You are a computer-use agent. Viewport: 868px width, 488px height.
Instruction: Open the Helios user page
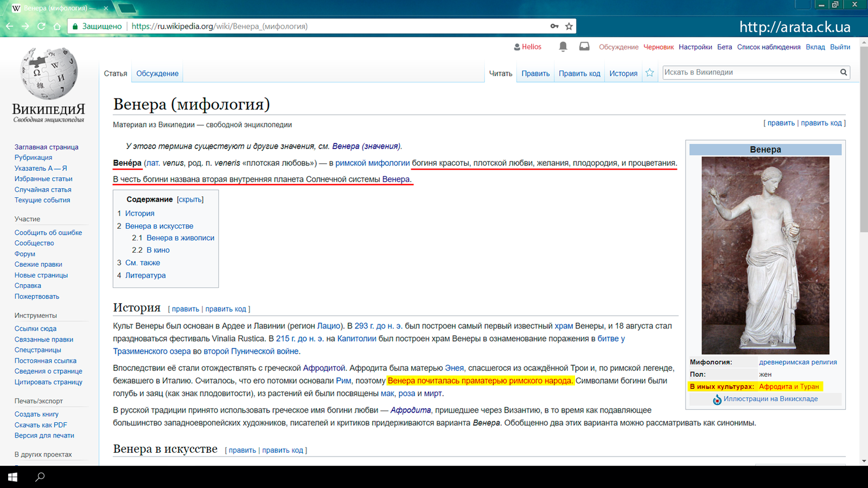[532, 47]
